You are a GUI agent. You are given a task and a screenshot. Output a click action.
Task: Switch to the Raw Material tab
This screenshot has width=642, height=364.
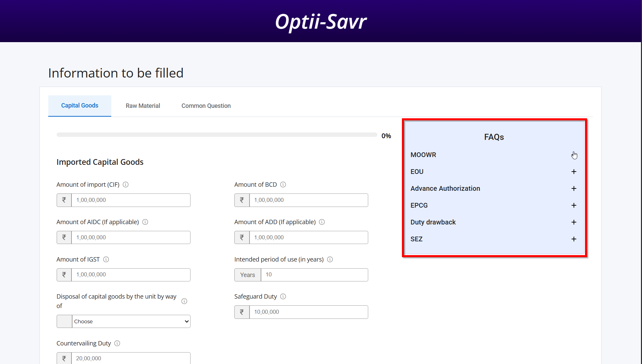143,105
